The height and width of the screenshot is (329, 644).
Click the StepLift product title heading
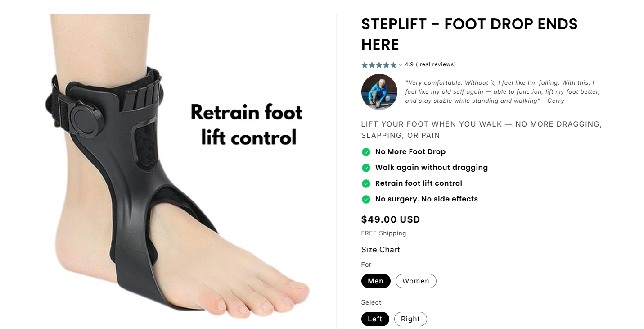click(469, 34)
